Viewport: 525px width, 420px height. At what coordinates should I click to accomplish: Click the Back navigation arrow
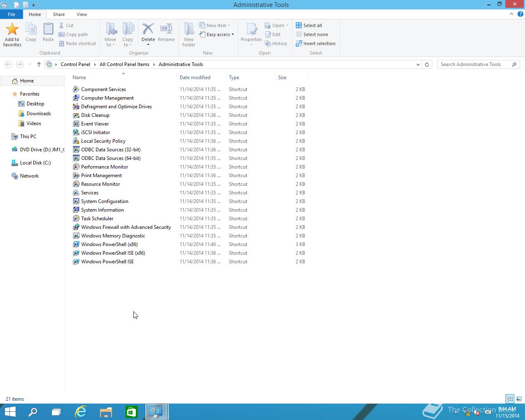click(x=8, y=64)
